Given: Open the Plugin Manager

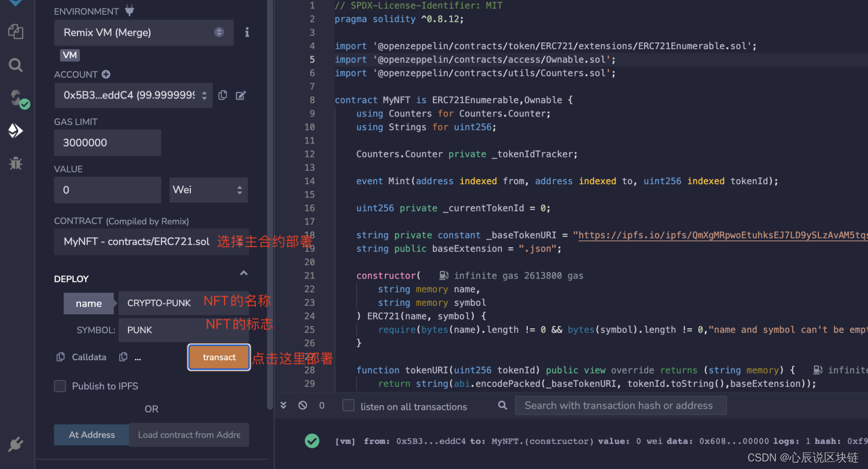Looking at the screenshot, I should pos(16,444).
